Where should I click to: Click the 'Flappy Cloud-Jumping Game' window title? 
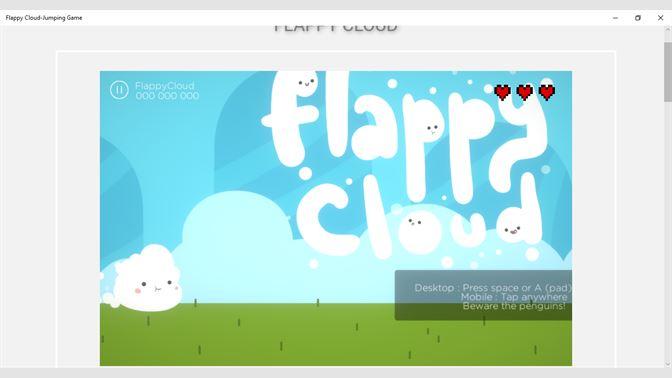coord(44,18)
